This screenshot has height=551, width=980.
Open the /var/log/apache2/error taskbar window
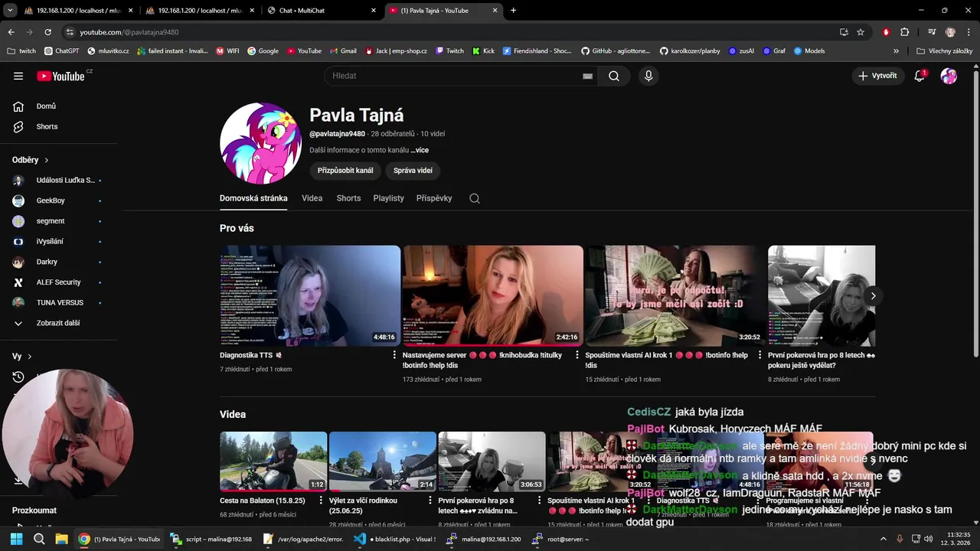tap(302, 539)
